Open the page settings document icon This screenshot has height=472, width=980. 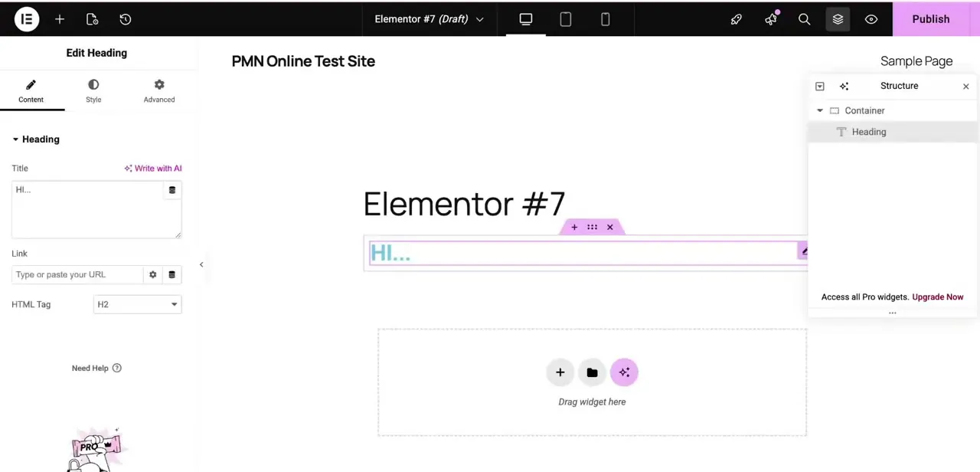[x=92, y=19]
